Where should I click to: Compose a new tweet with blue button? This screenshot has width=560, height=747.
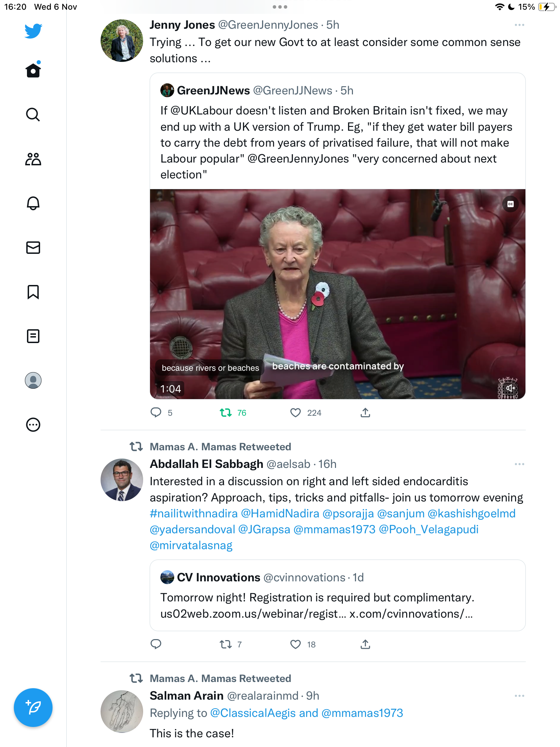pyautogui.click(x=33, y=708)
